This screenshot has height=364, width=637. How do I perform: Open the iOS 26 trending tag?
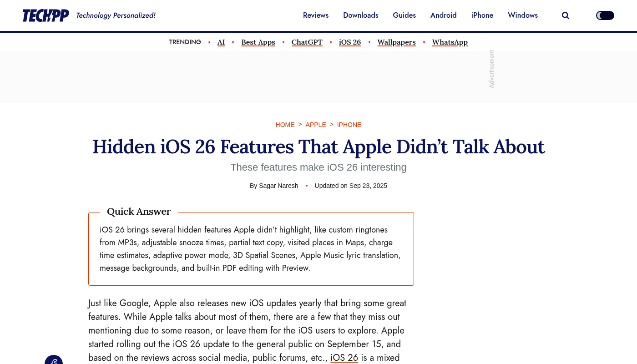(350, 42)
